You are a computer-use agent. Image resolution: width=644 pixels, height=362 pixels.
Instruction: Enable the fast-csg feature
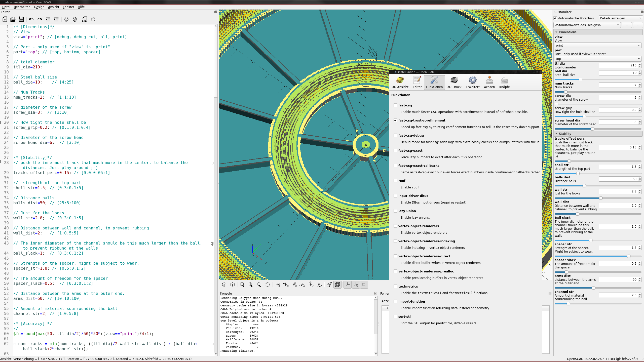pos(395,105)
